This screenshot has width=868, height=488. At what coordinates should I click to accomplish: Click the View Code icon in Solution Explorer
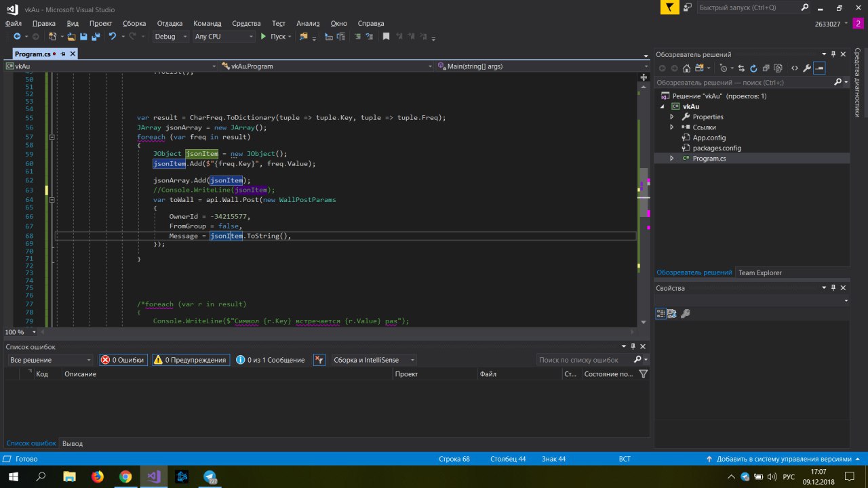click(795, 68)
